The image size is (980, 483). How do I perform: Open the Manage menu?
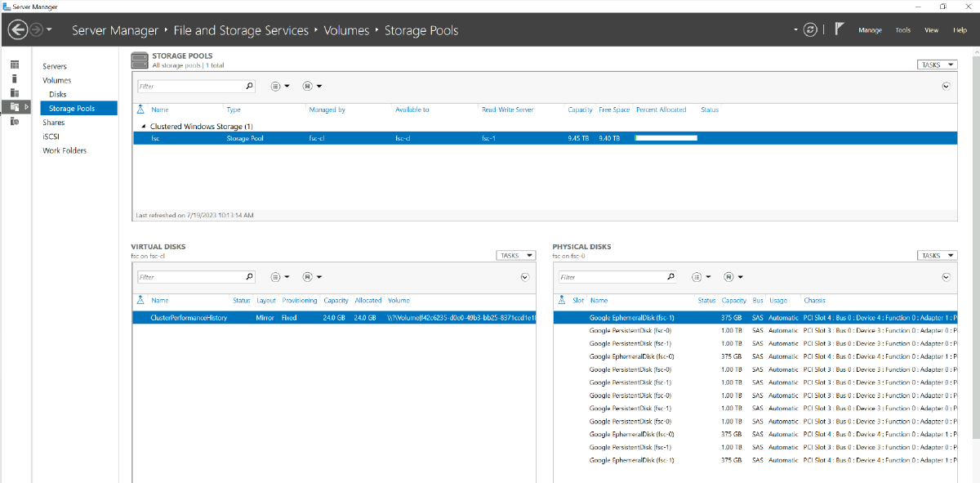coord(870,29)
